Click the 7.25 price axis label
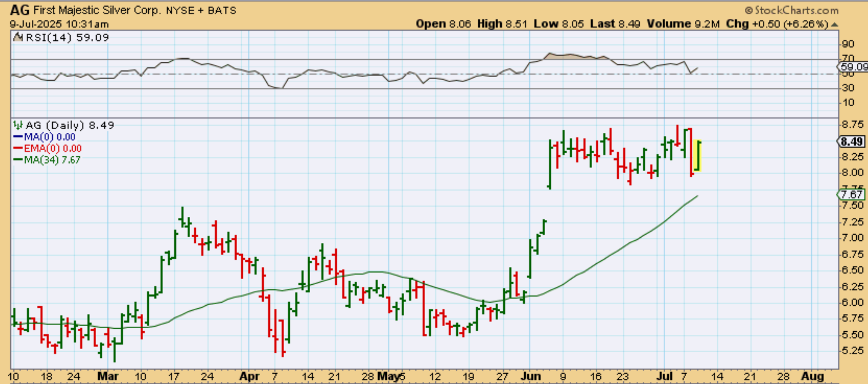 pyautogui.click(x=852, y=222)
